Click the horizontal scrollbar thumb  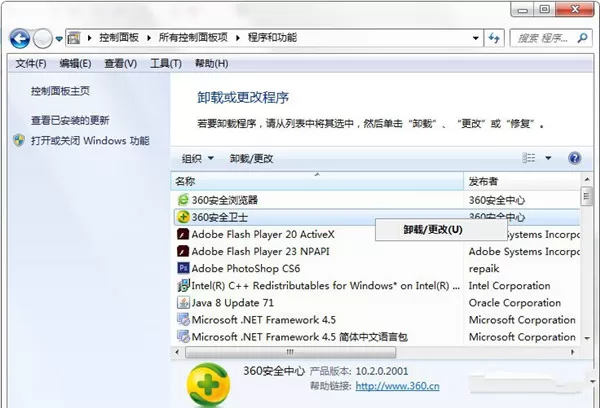click(x=290, y=352)
